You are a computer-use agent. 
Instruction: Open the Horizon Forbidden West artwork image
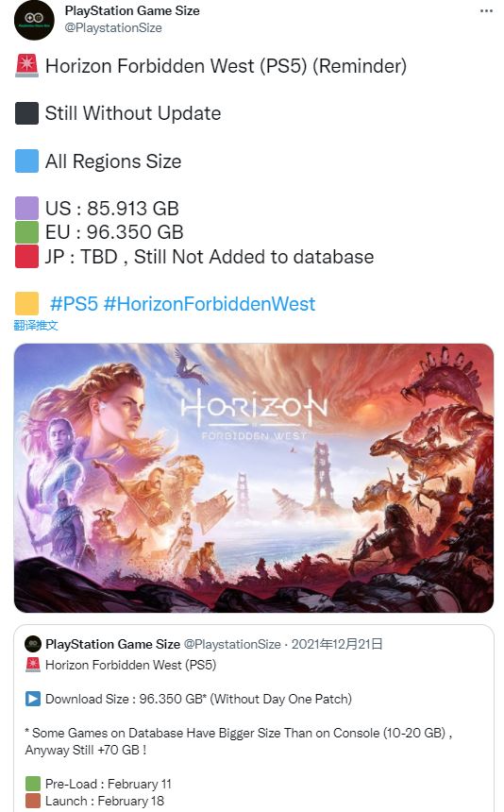254,478
